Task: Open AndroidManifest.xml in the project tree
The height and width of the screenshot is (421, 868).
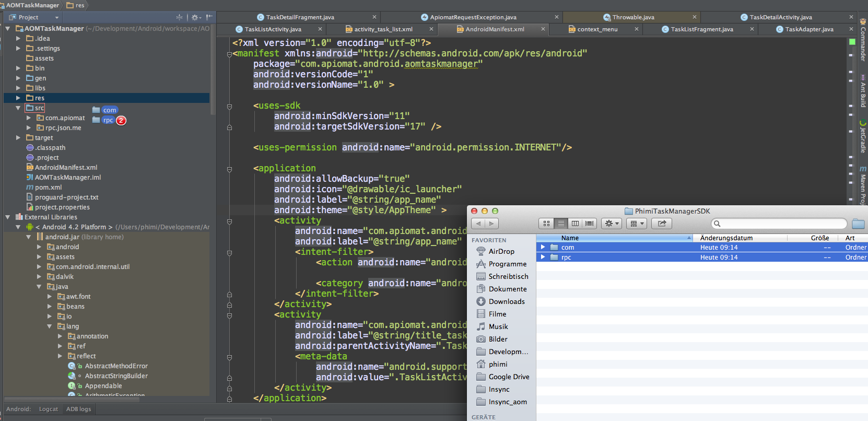Action: pyautogui.click(x=62, y=168)
